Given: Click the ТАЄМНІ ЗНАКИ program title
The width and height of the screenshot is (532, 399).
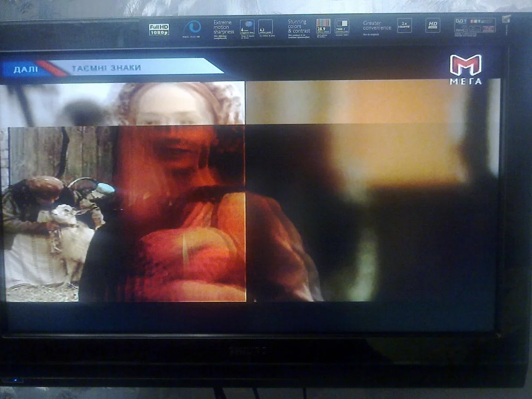Looking at the screenshot, I should click(106, 68).
